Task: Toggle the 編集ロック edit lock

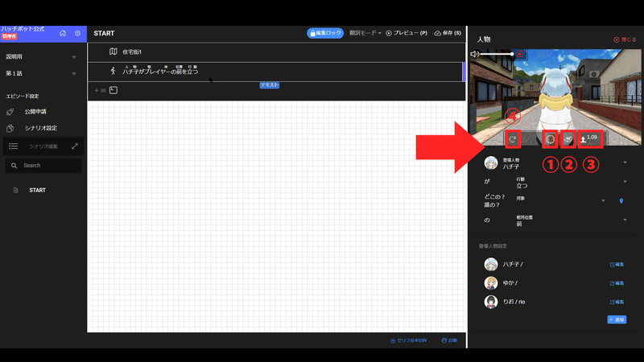Action: tap(325, 33)
